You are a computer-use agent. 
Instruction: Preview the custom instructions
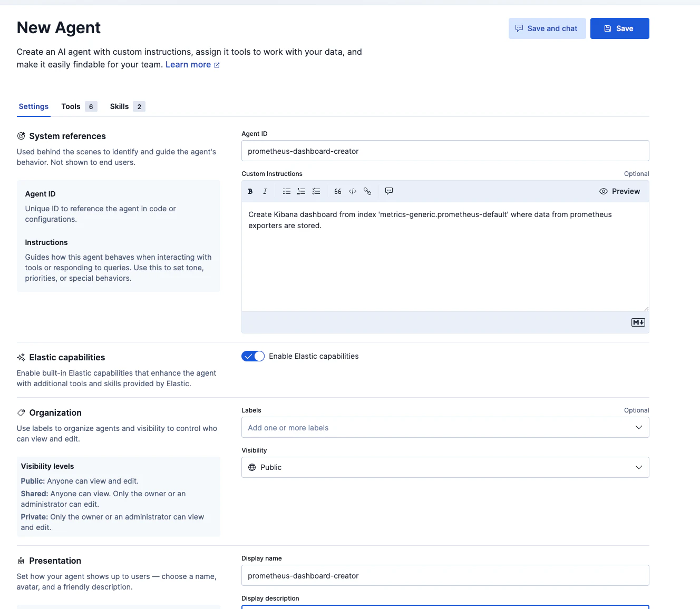tap(620, 191)
